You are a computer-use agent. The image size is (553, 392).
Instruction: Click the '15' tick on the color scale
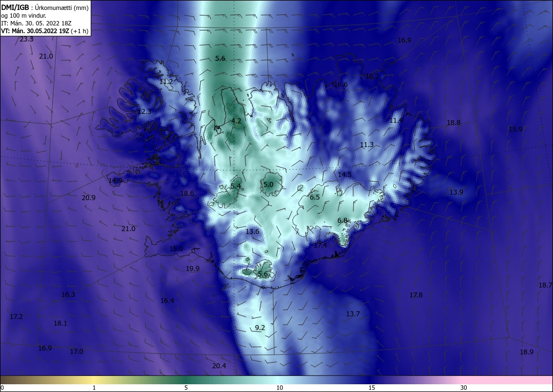[x=372, y=388]
